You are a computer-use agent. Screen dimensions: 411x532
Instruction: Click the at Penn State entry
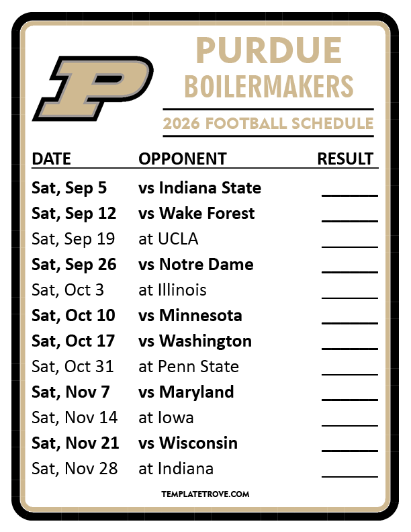[189, 366]
